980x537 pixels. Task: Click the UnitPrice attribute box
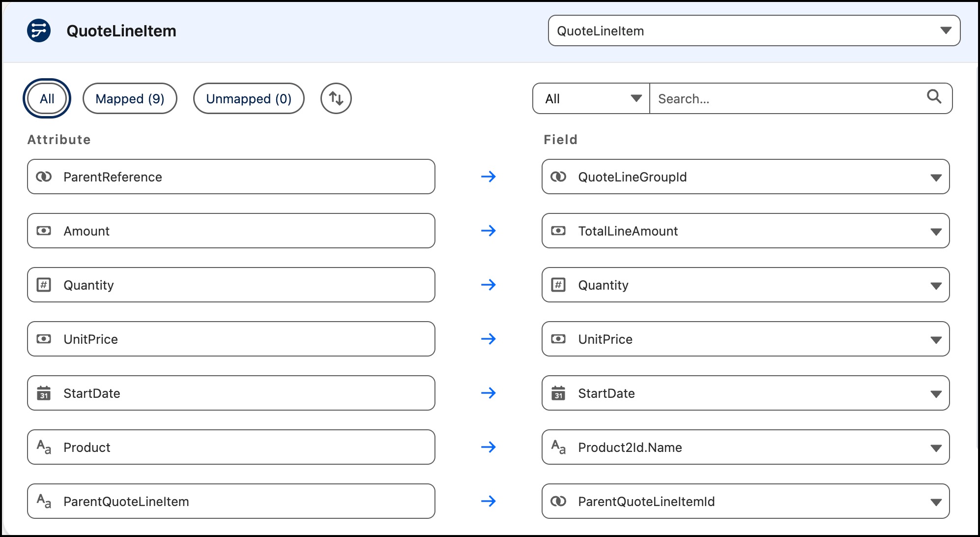[x=231, y=339]
